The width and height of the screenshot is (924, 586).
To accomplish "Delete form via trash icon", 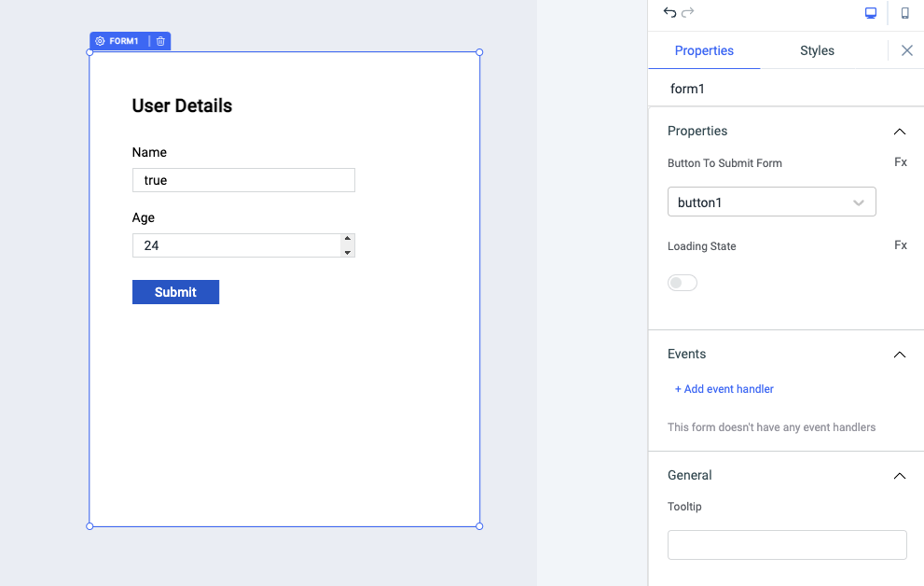I will [160, 41].
